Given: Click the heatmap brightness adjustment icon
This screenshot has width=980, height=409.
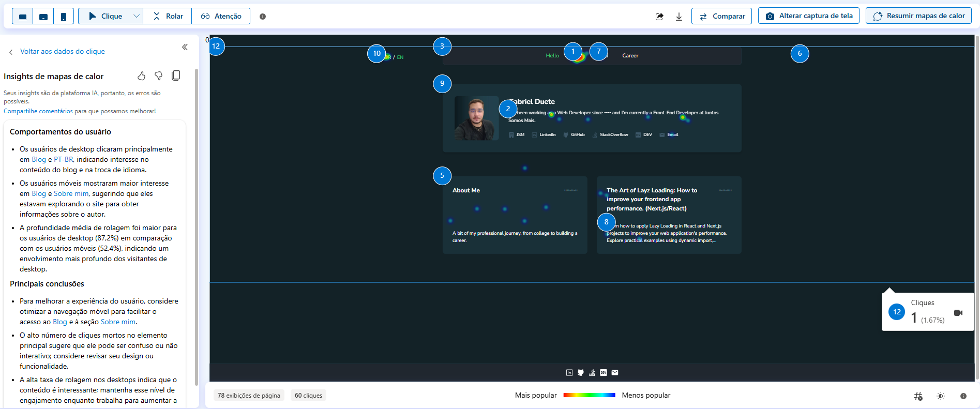Looking at the screenshot, I should click(941, 396).
